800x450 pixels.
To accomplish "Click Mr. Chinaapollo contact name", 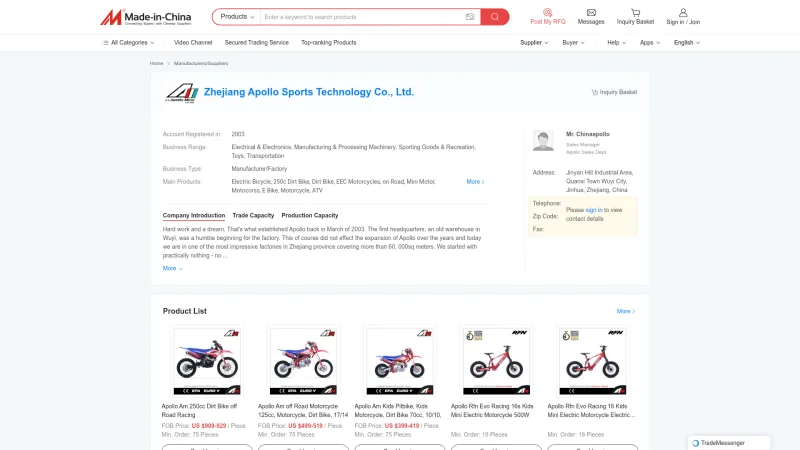I will click(x=588, y=134).
